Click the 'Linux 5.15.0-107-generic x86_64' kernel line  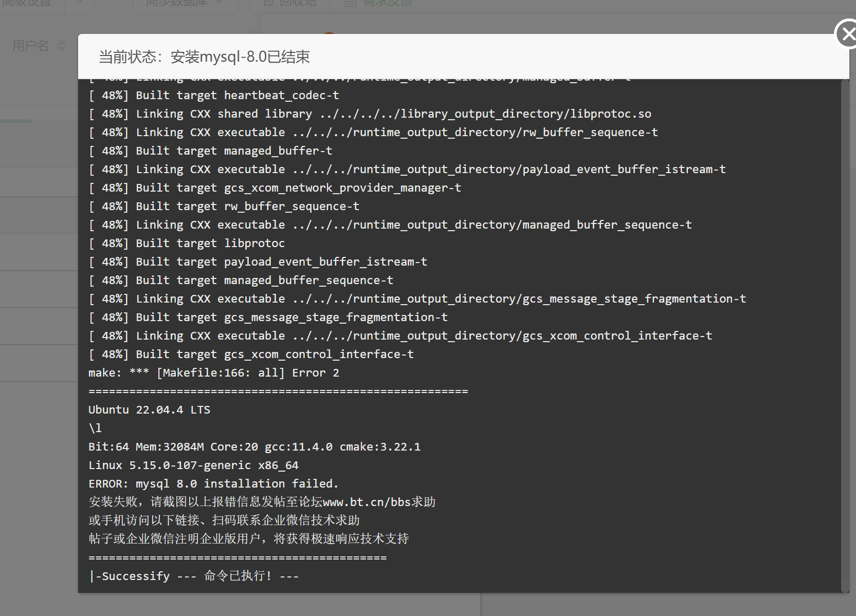193,465
